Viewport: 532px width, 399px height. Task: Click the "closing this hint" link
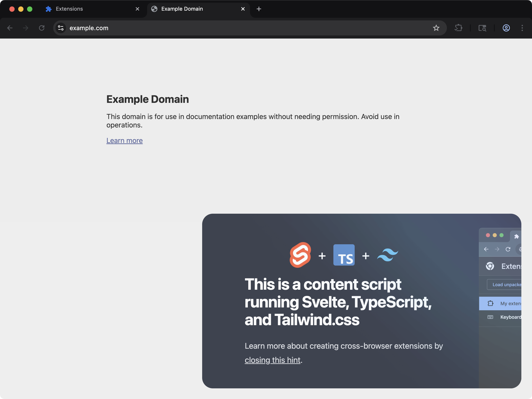coord(273,360)
